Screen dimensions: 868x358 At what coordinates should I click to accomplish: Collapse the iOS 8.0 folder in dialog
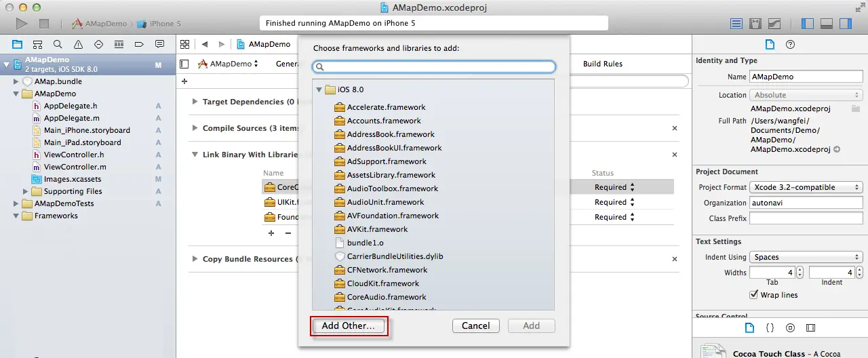tap(319, 89)
